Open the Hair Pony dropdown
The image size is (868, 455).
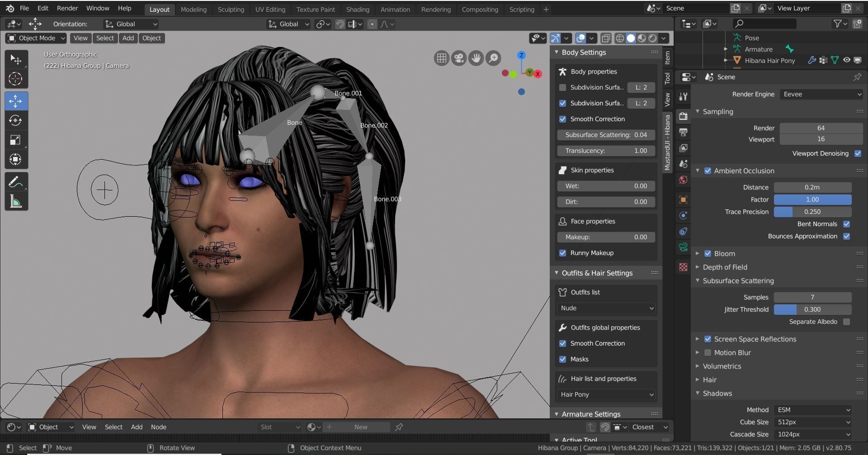point(607,394)
